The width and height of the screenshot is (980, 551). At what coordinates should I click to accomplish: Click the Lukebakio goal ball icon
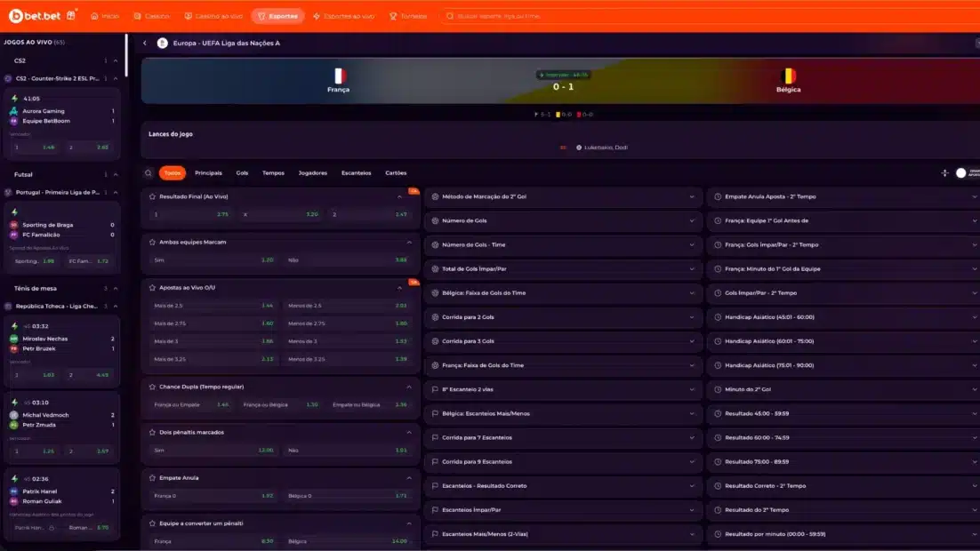(579, 148)
